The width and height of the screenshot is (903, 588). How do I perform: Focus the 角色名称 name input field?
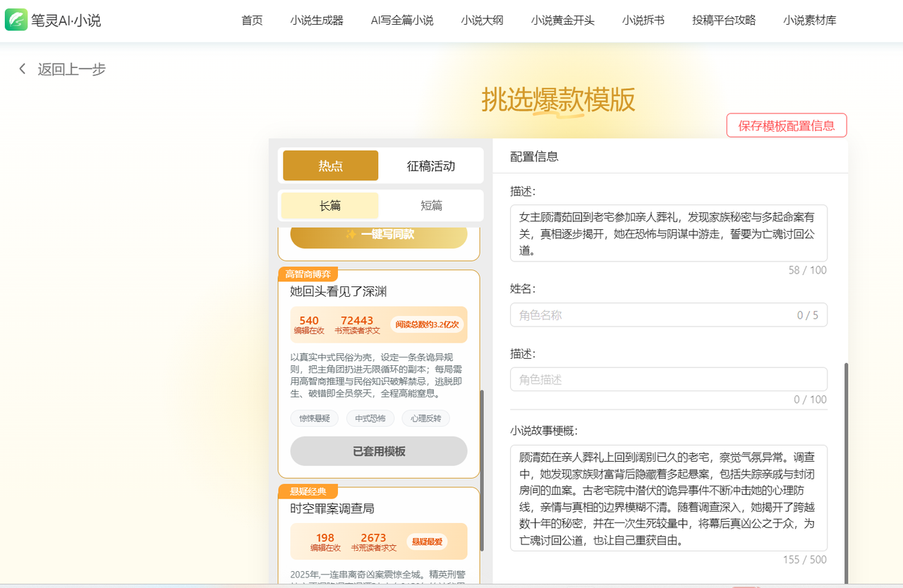coord(669,314)
